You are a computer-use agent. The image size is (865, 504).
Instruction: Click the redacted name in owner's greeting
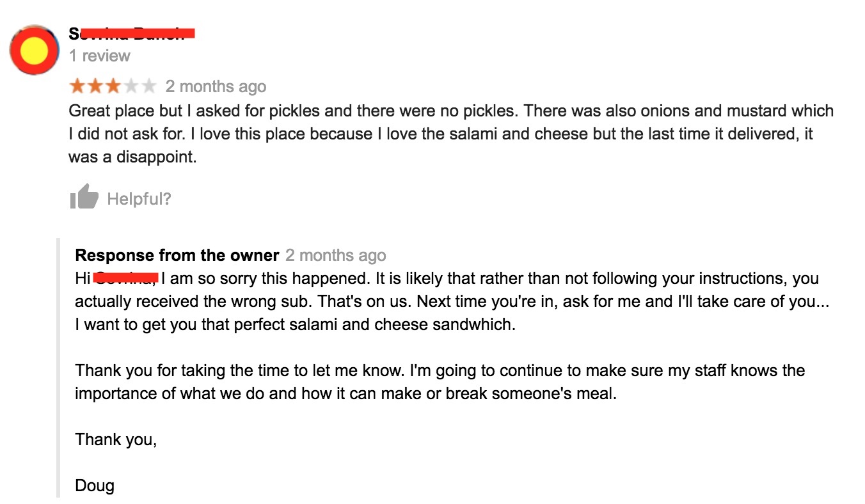pos(125,278)
